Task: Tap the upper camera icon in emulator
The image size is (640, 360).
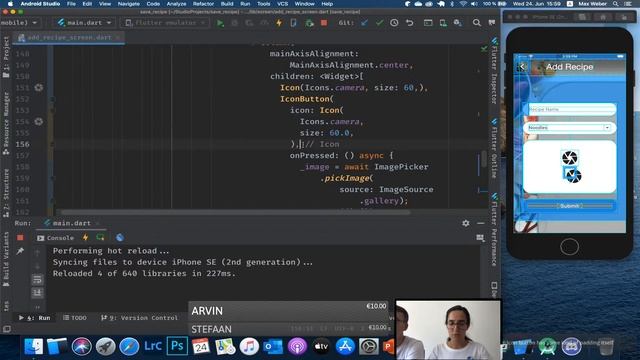Action: click(569, 158)
